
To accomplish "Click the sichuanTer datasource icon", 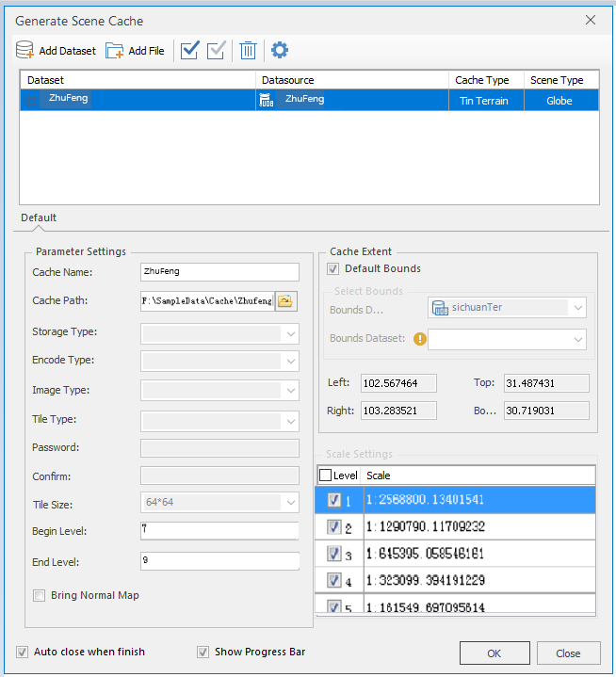I will click(x=440, y=308).
